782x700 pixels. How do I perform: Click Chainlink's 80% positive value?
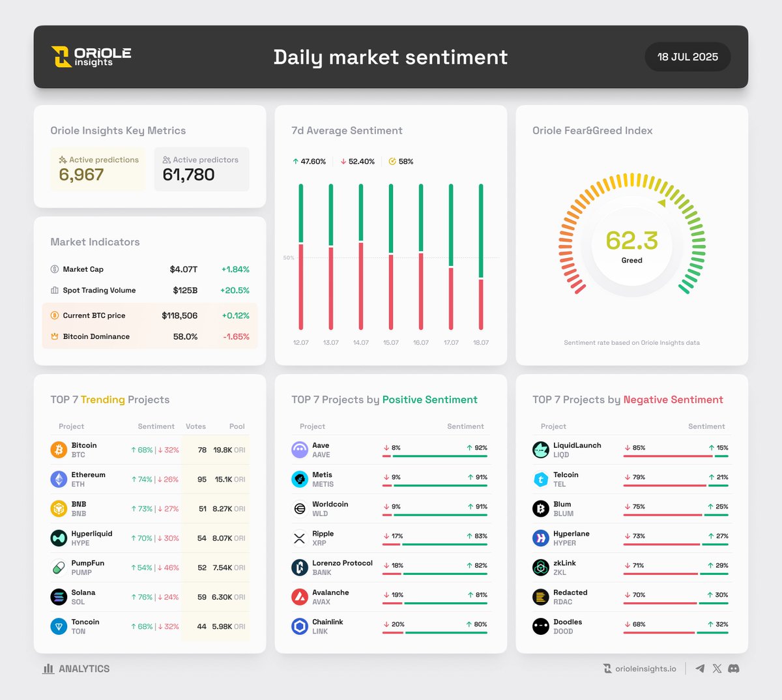click(x=477, y=624)
